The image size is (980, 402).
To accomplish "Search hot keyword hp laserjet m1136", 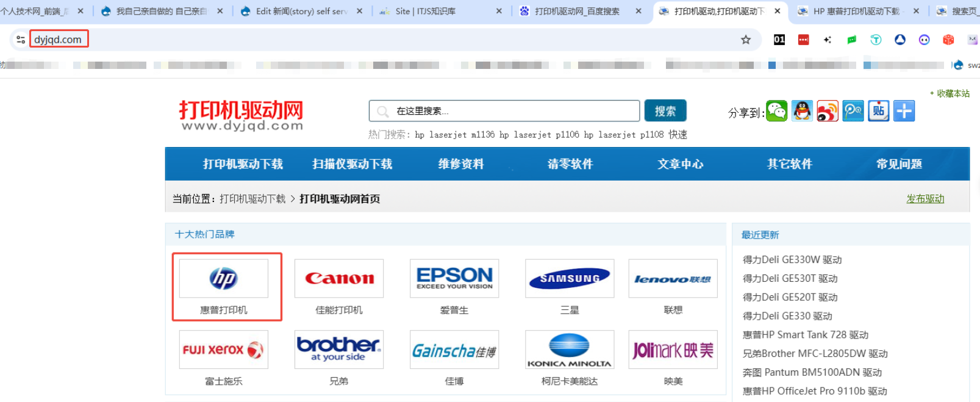I will tap(455, 135).
